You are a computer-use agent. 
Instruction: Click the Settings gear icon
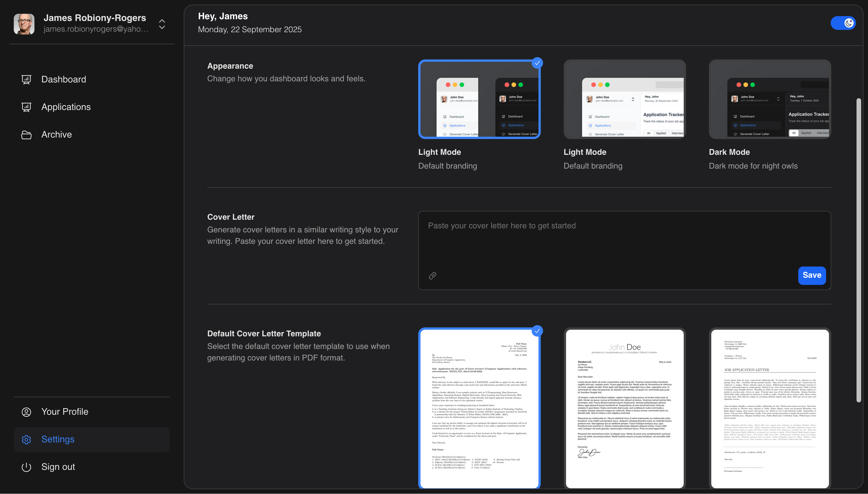pos(26,439)
